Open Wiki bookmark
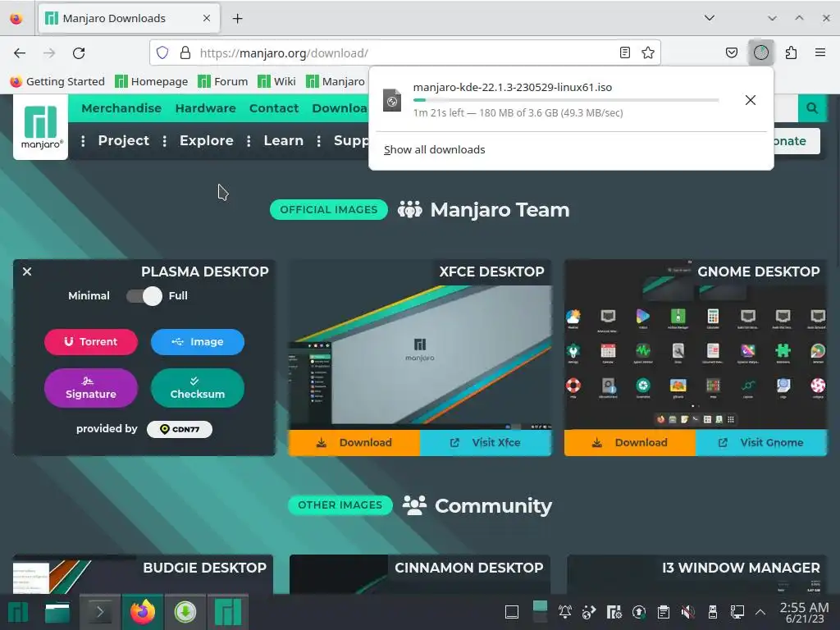Viewport: 840px width, 630px height. click(276, 81)
